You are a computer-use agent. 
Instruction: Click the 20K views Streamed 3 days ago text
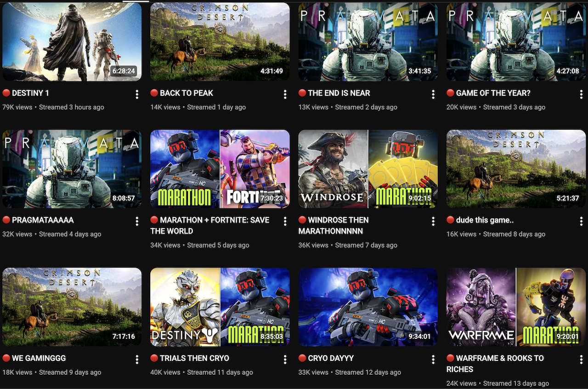click(496, 107)
